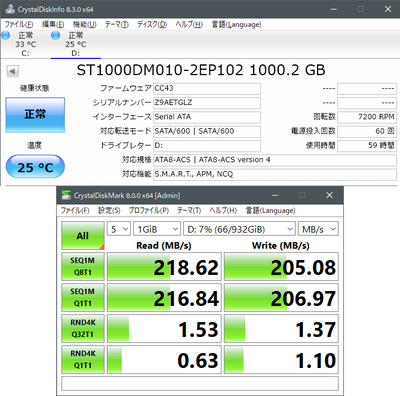Screen dimensions: 400x396
Task: Click the 218.62 read result
Action: pos(164,266)
